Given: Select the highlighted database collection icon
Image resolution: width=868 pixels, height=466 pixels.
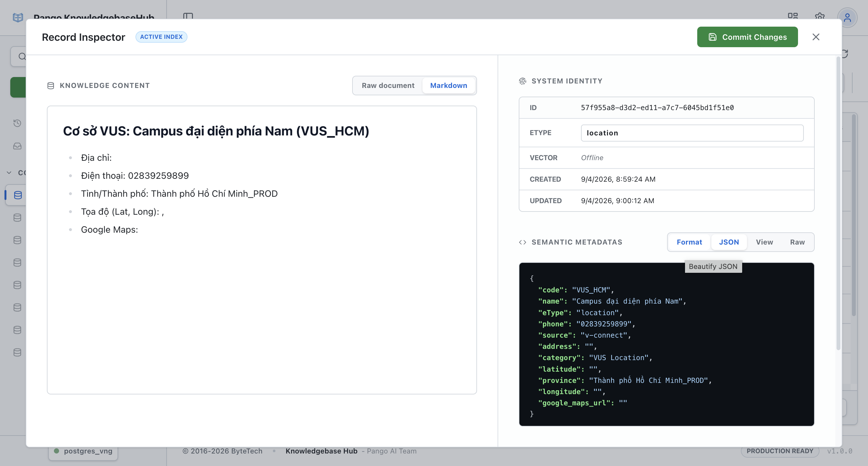Looking at the screenshot, I should pos(18,195).
